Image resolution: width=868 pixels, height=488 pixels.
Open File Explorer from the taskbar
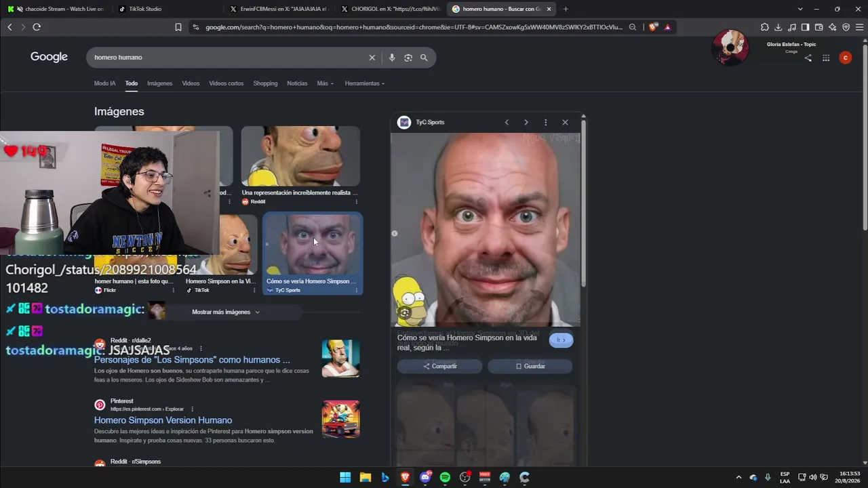pyautogui.click(x=365, y=477)
